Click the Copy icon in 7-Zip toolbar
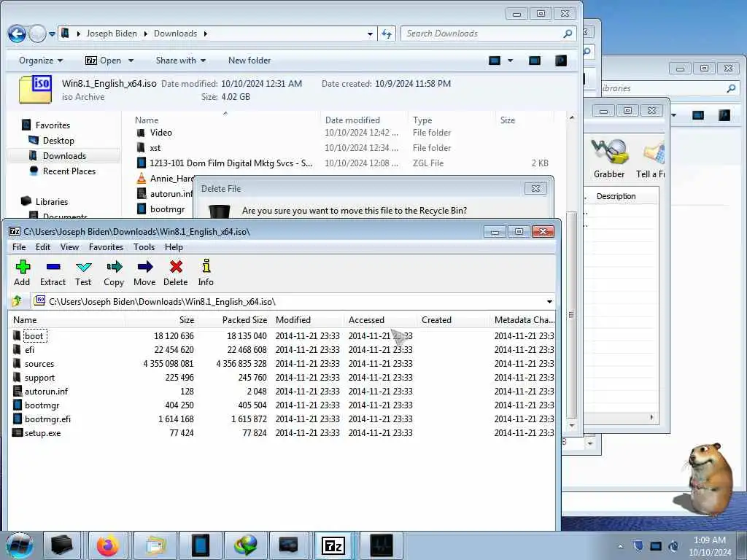 click(x=114, y=273)
